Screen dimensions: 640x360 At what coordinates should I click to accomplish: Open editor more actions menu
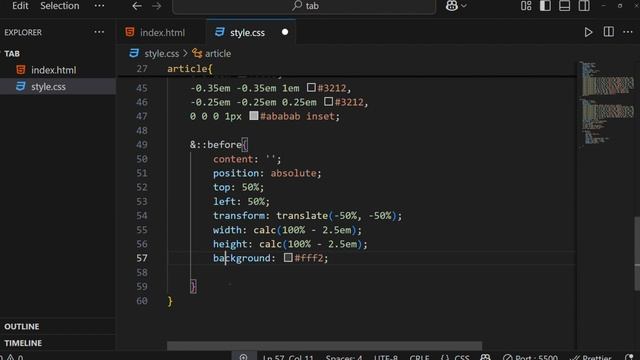[628, 32]
